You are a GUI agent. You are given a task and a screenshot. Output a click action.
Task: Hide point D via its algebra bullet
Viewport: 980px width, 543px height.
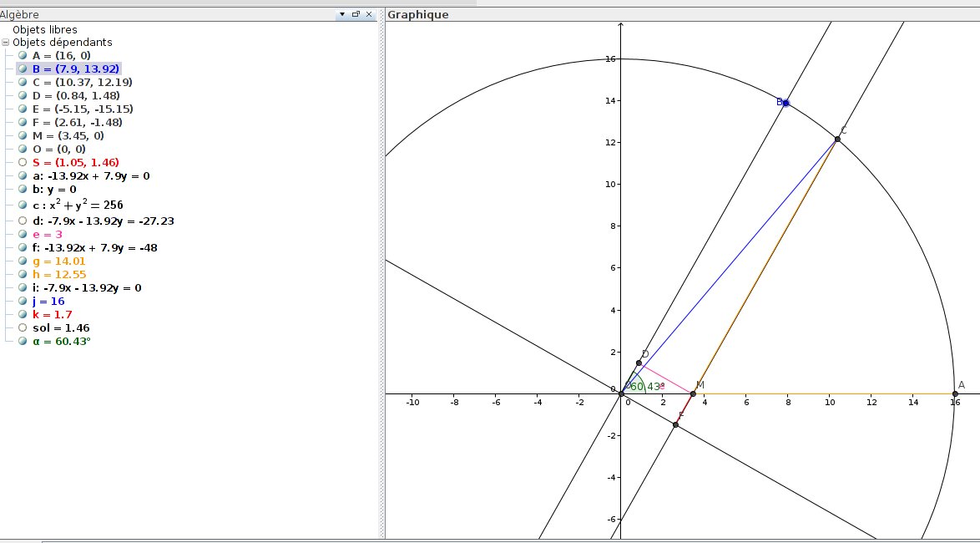click(x=23, y=96)
